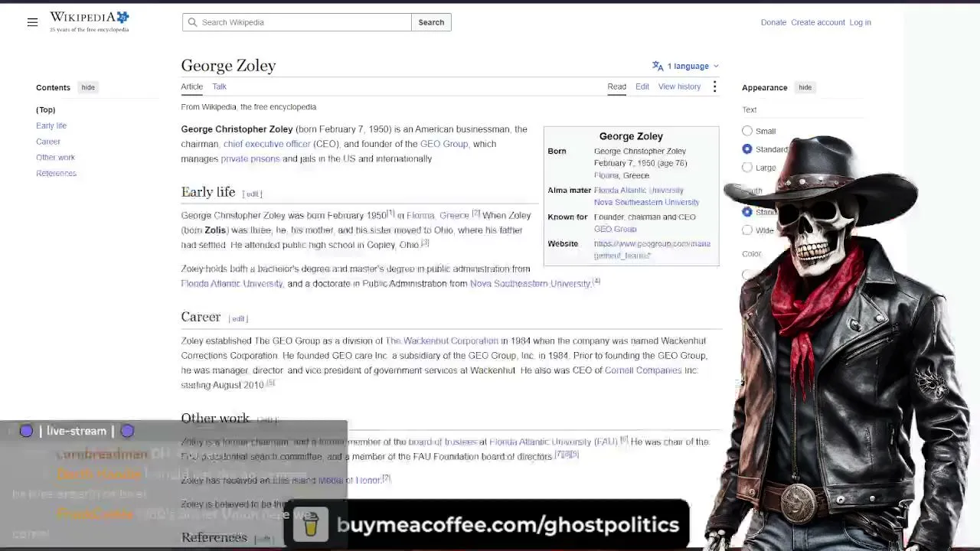Screen dimensions: 980x551
Task: Click the Known for label in the infobox
Action: tap(567, 217)
